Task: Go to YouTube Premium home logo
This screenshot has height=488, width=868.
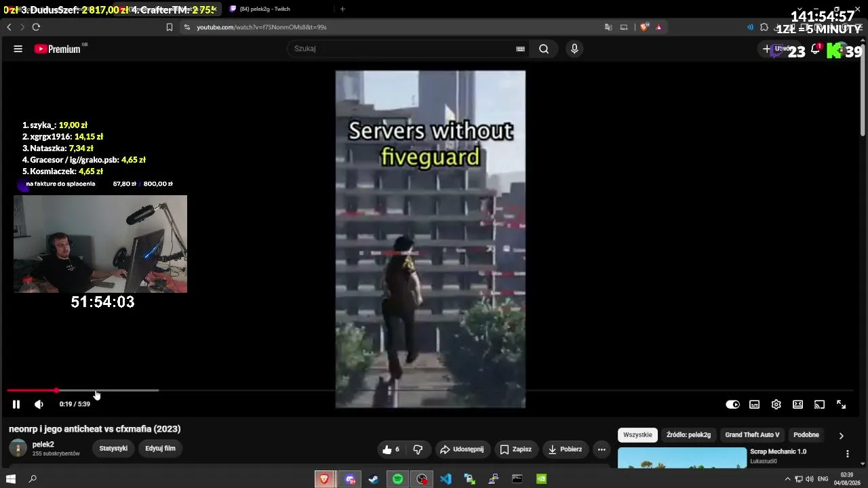Action: 58,49
